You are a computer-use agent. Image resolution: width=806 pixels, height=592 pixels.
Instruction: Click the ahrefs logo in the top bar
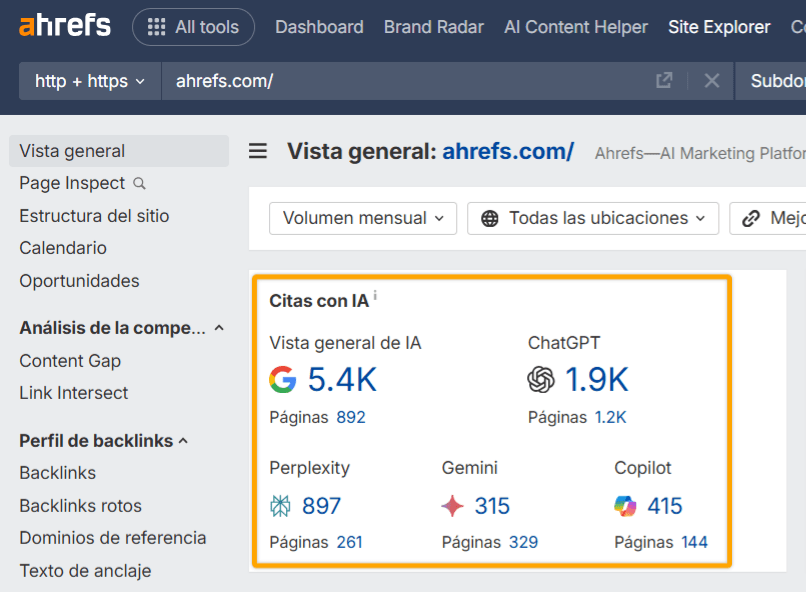coord(64,26)
